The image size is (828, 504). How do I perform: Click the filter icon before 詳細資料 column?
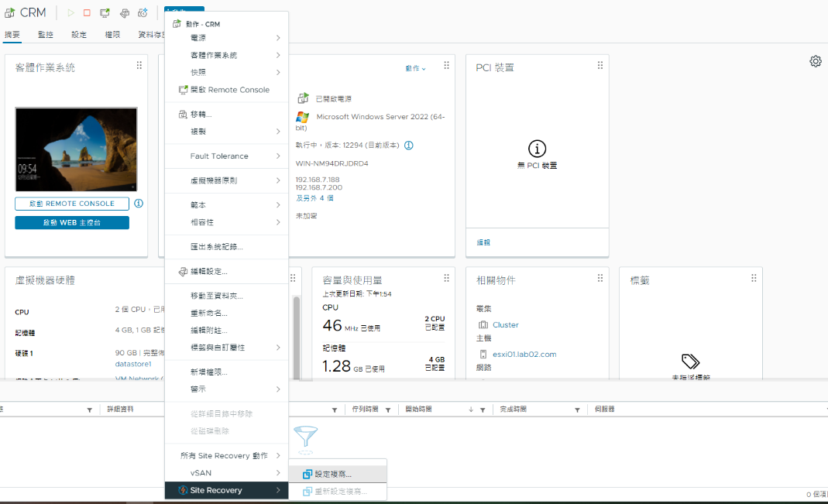90,410
